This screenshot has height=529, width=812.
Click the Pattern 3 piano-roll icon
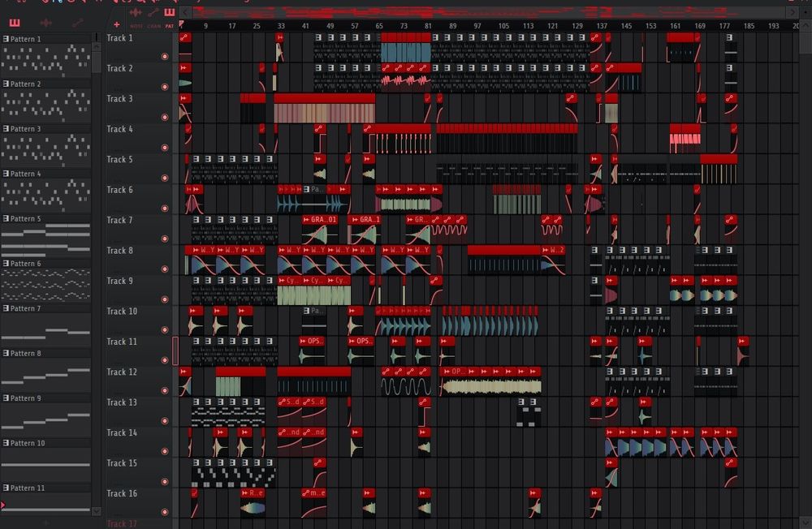pos(6,129)
